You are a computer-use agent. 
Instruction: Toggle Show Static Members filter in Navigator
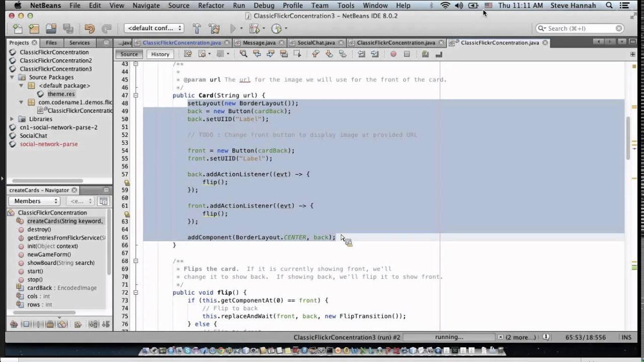(38, 324)
